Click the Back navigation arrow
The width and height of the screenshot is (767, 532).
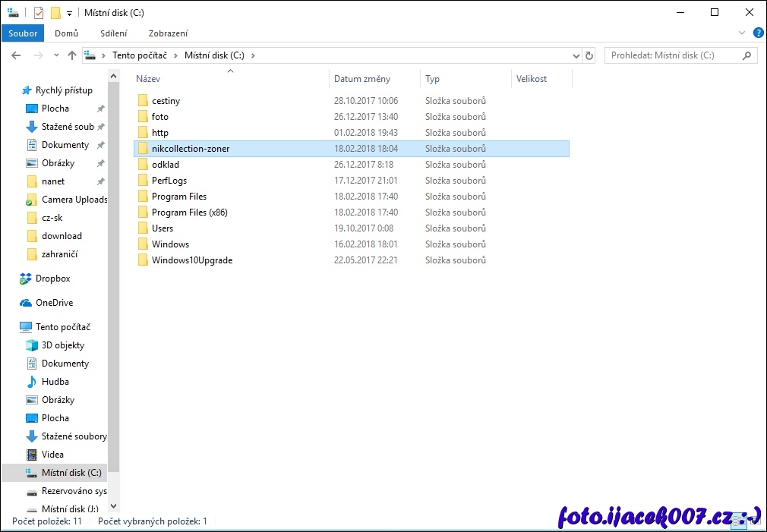point(16,55)
